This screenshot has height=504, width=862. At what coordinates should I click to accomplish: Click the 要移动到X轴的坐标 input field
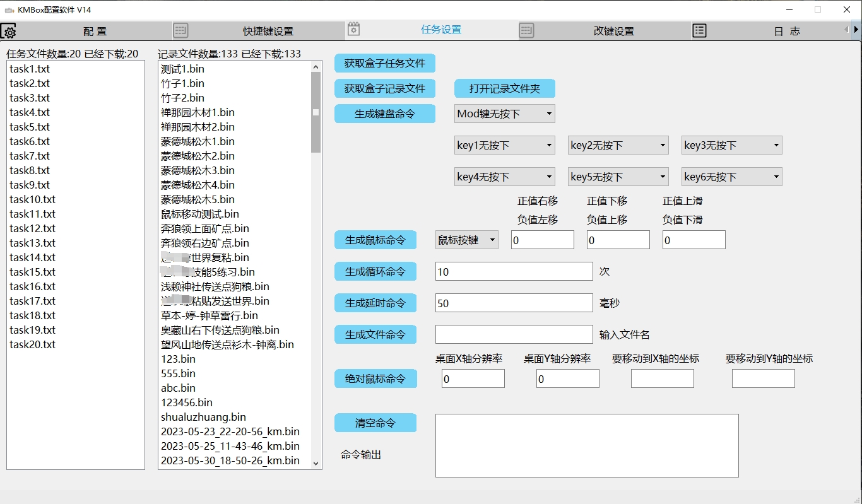[x=663, y=378]
